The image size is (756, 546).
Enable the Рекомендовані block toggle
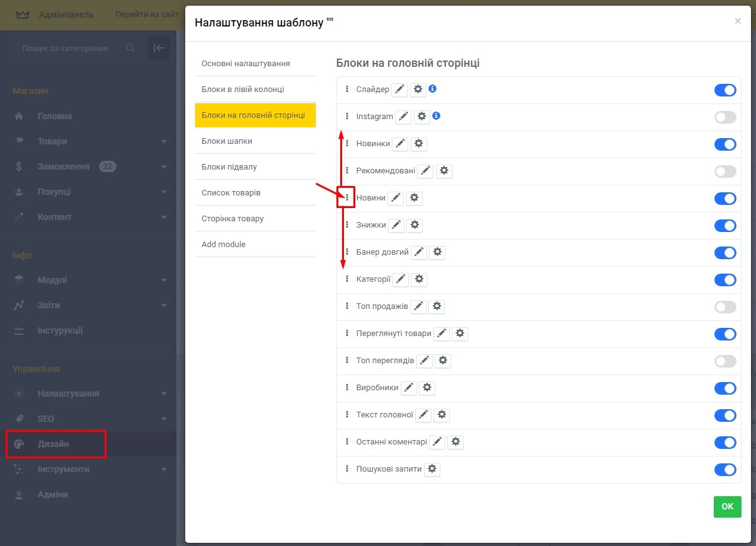click(725, 170)
